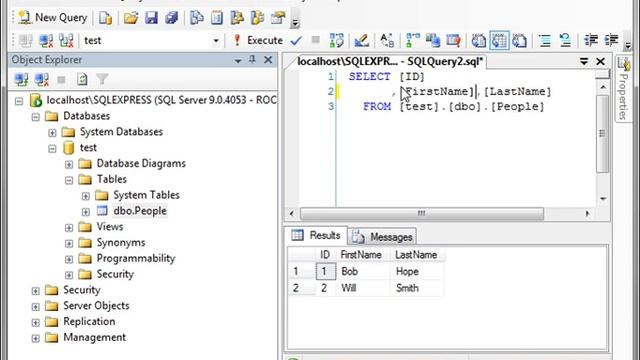640x360 pixels.
Task: Collapse the localhost\SQLEXPRESS server node
Action: coord(19,100)
